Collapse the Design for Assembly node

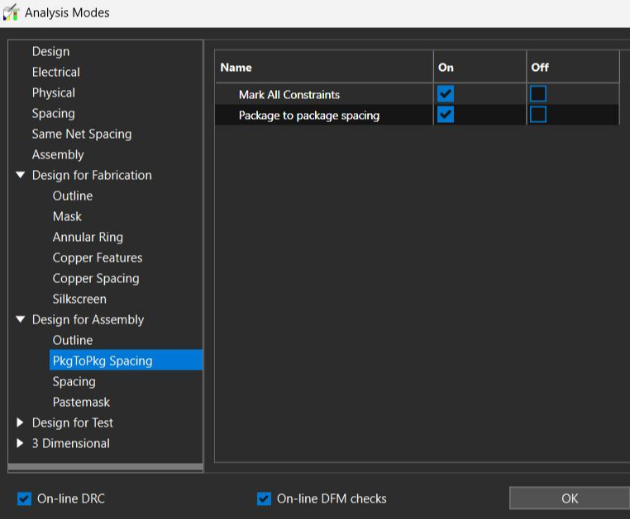pyautogui.click(x=20, y=319)
